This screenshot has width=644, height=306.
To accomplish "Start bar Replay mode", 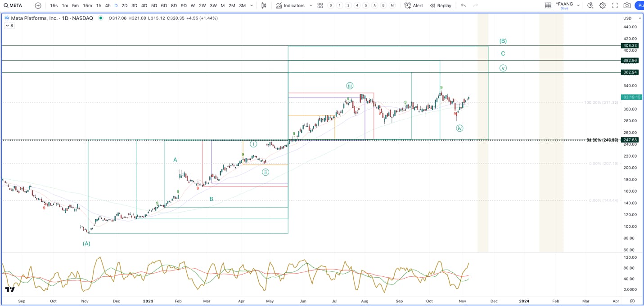I will tap(440, 5).
